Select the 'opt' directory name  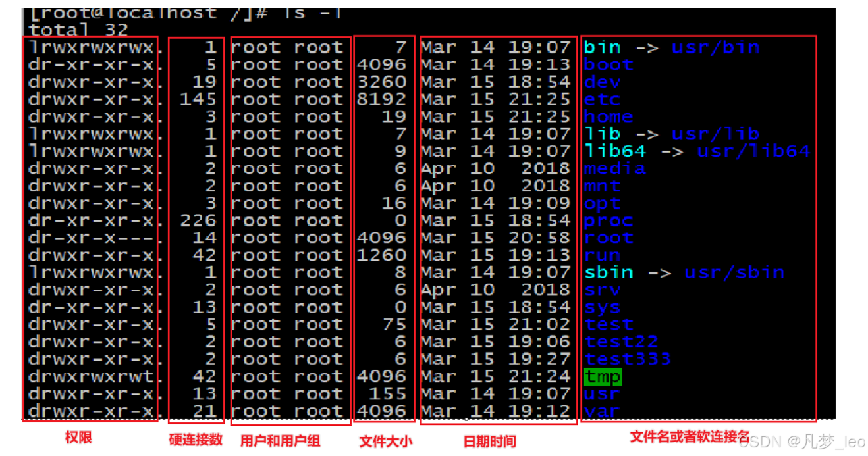pyautogui.click(x=603, y=203)
